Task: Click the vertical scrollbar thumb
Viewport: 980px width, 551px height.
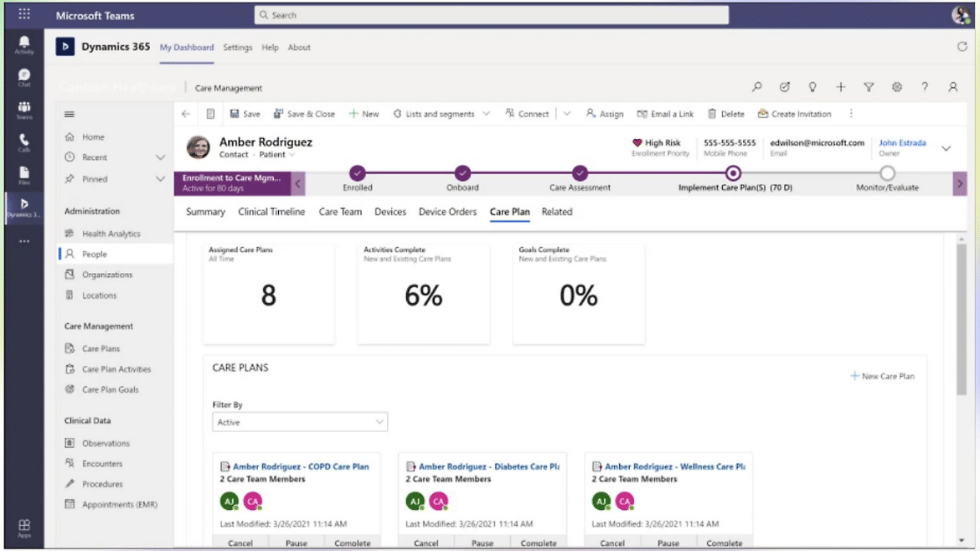Action: 962,319
